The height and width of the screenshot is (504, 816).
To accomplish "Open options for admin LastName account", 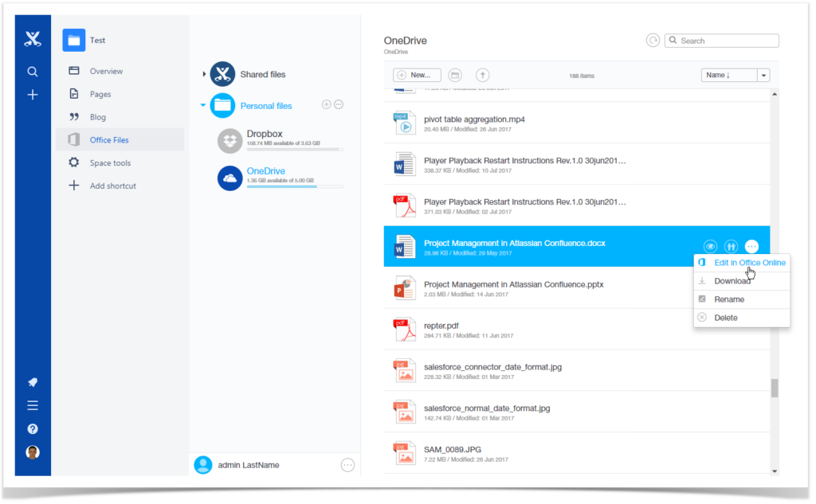I will 347,464.
